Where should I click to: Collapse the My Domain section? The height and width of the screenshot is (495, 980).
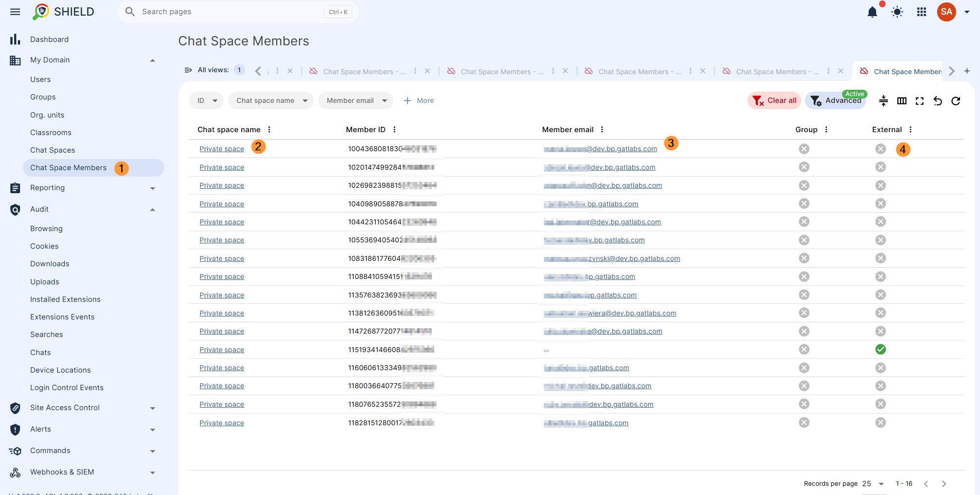[x=153, y=60]
